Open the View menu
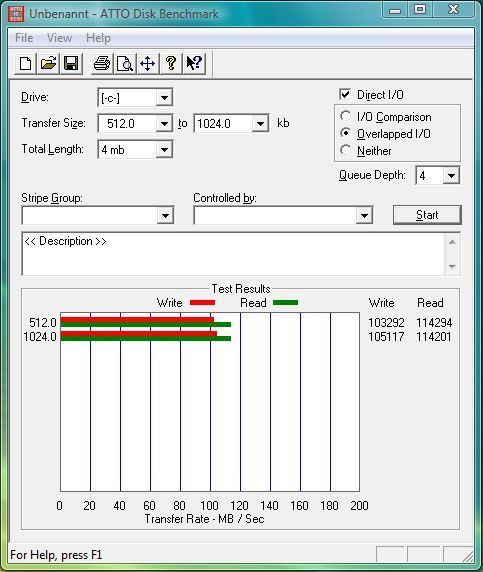Image resolution: width=483 pixels, height=572 pixels. click(59, 38)
